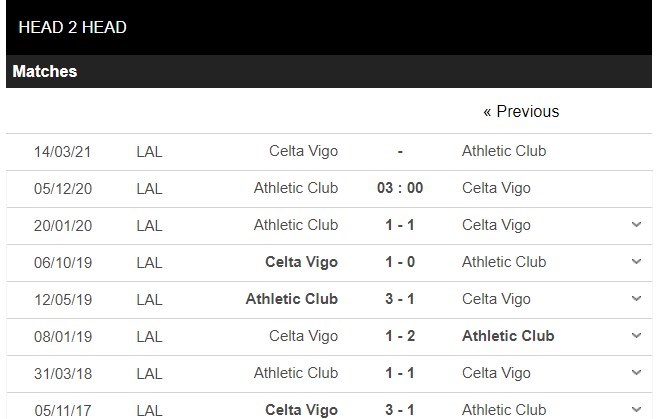Expand the 12/05/19 match row chevron
This screenshot has height=419, width=657.
point(637,299)
